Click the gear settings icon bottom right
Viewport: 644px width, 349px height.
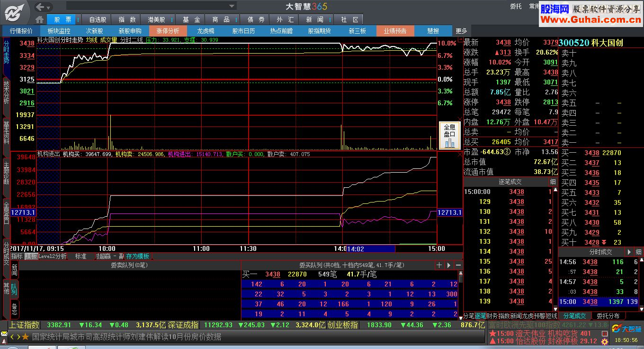(604, 341)
